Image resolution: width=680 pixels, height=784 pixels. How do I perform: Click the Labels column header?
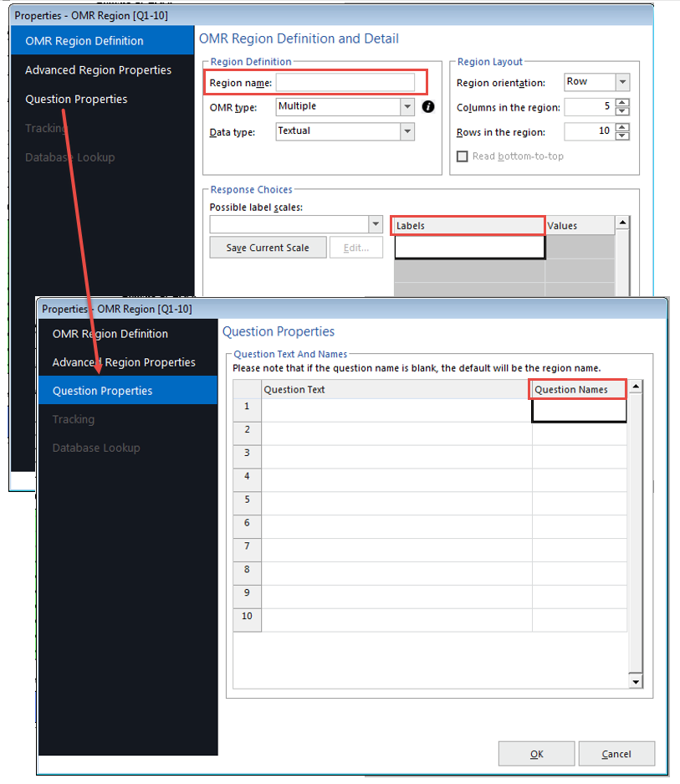coord(469,226)
